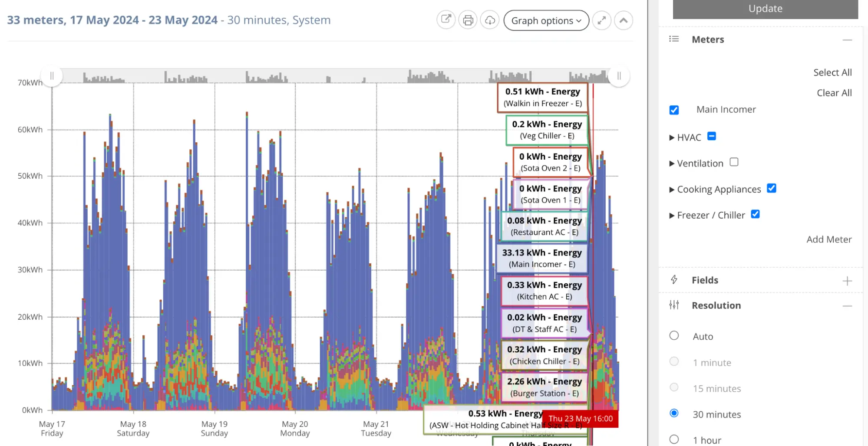Grab the left range selector handle
868x446 pixels.
52,76
